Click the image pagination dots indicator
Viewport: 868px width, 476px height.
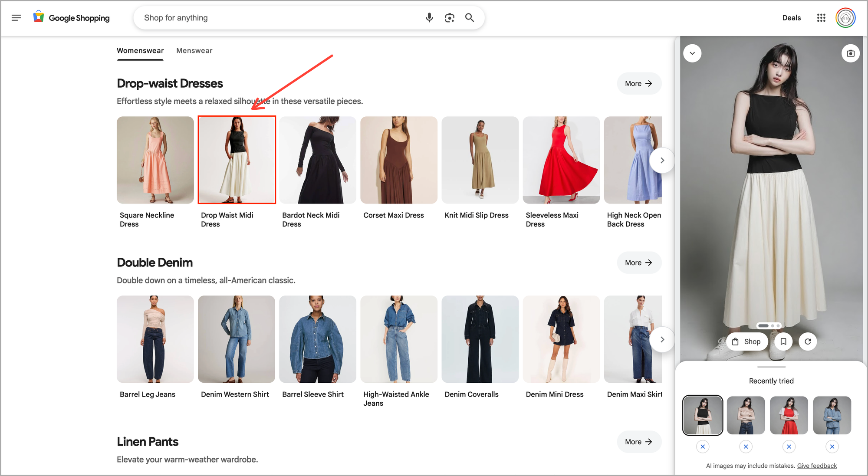point(769,325)
